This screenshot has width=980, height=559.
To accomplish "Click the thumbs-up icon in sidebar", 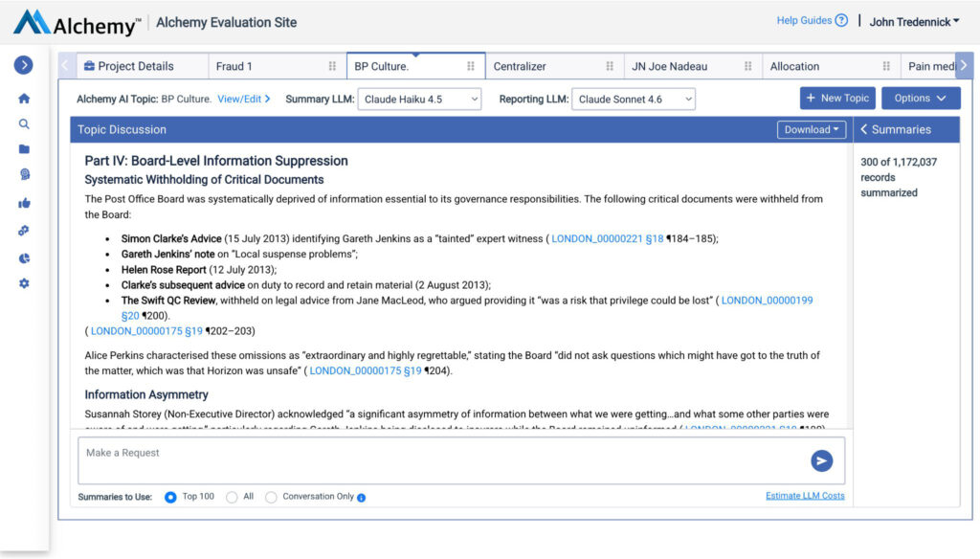I will pyautogui.click(x=24, y=203).
